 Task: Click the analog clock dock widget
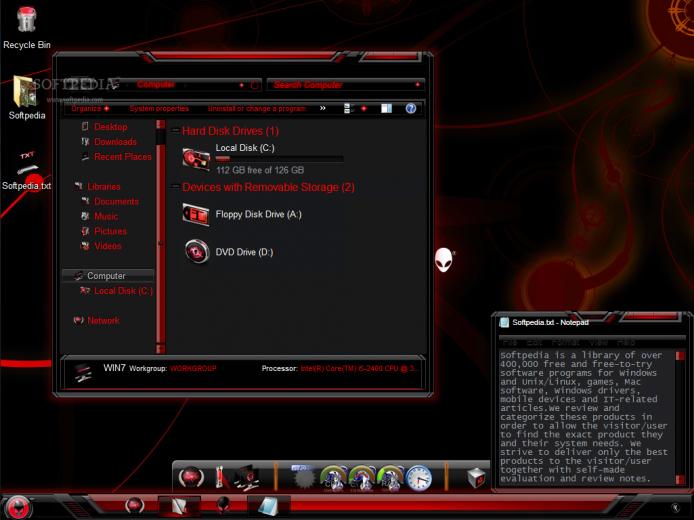click(x=419, y=478)
